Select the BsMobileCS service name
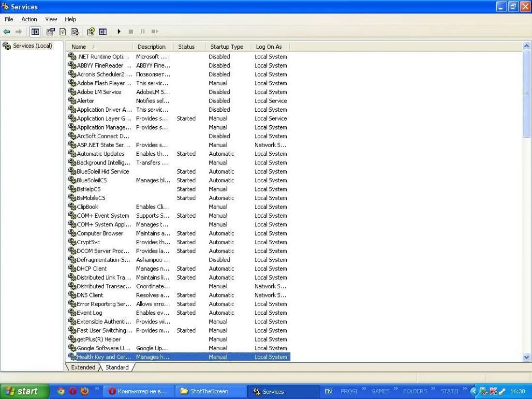 (91, 198)
